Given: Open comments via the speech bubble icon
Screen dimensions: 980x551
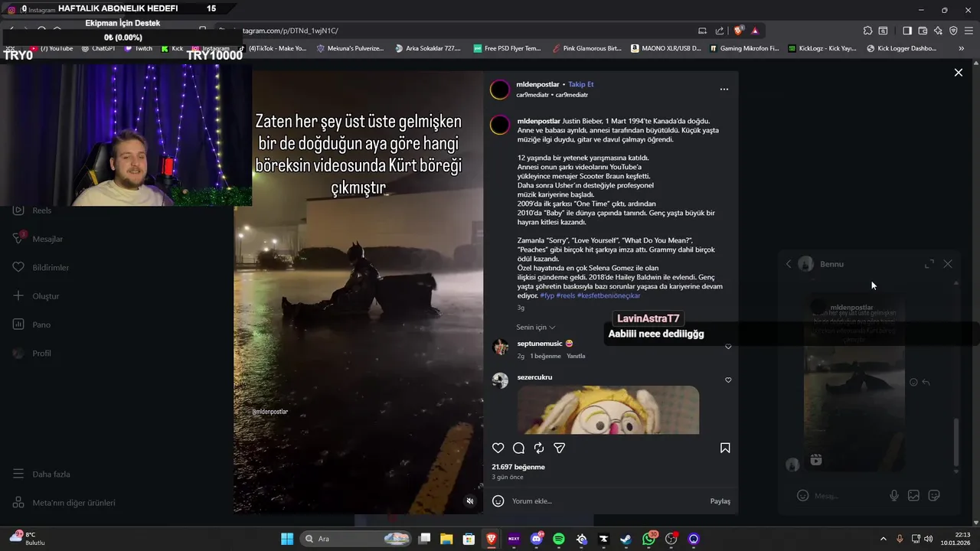Looking at the screenshot, I should [x=518, y=448].
